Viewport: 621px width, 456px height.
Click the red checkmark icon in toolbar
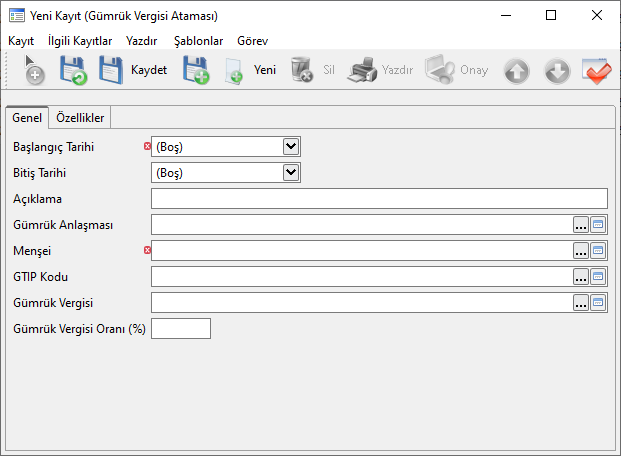597,71
